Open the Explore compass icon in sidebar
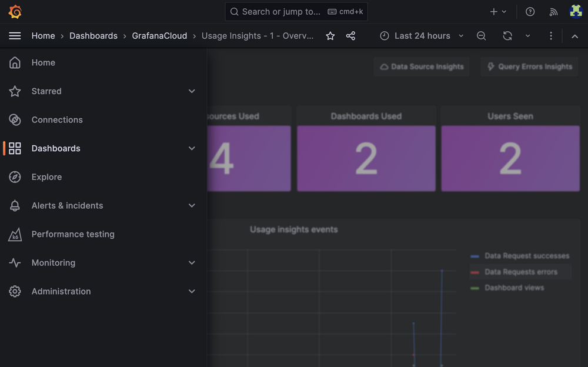The width and height of the screenshot is (588, 367). click(x=15, y=177)
